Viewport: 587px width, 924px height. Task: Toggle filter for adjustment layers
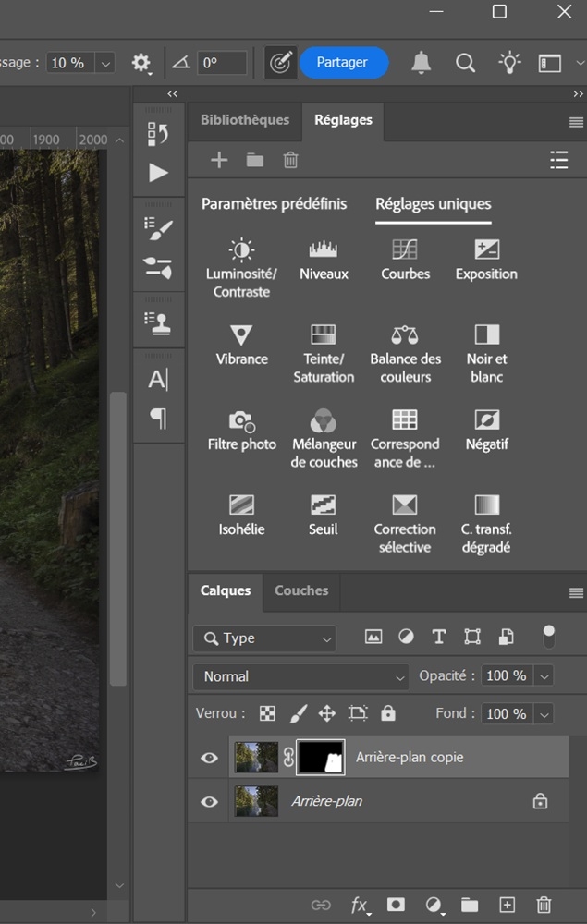click(x=406, y=637)
